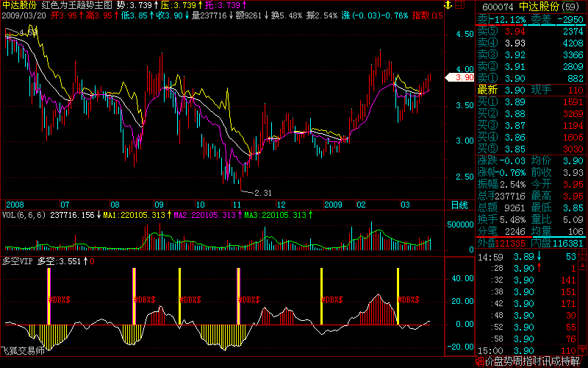The width and height of the screenshot is (588, 368).
Task: Click the 飞狐交易师 label
Action: [x=23, y=351]
